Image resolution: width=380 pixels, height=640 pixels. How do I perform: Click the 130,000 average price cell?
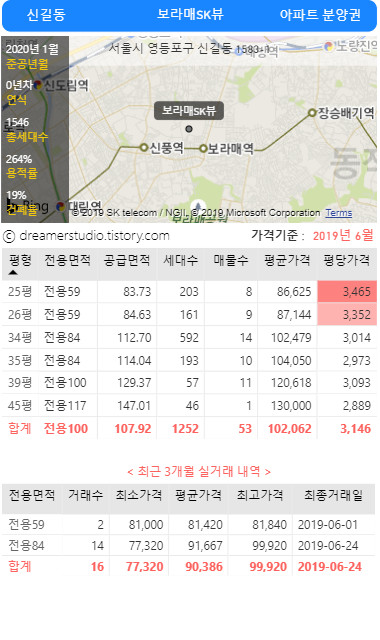[291, 406]
